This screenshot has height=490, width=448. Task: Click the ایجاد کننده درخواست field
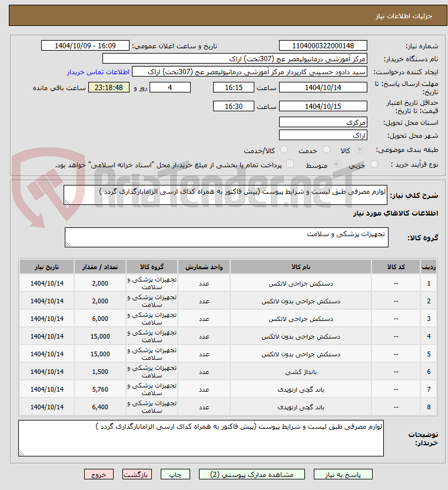coord(249,72)
